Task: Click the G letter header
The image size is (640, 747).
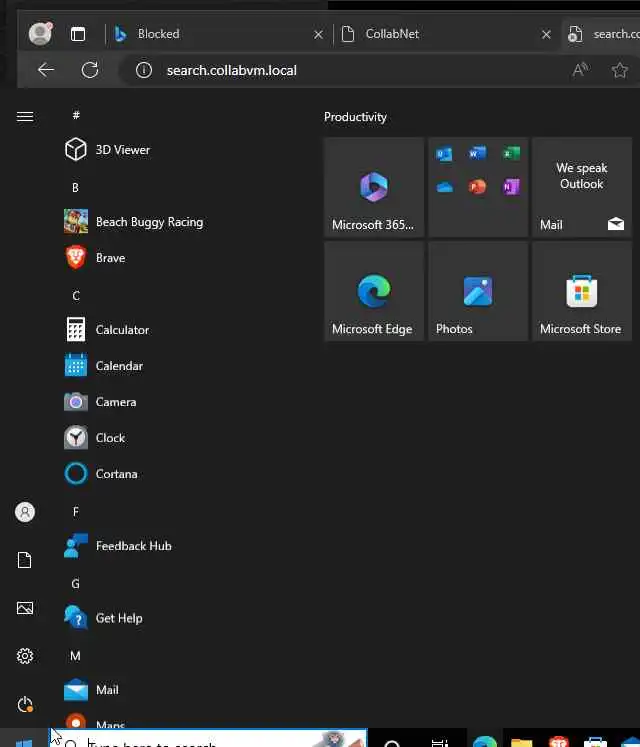Action: (x=75, y=584)
